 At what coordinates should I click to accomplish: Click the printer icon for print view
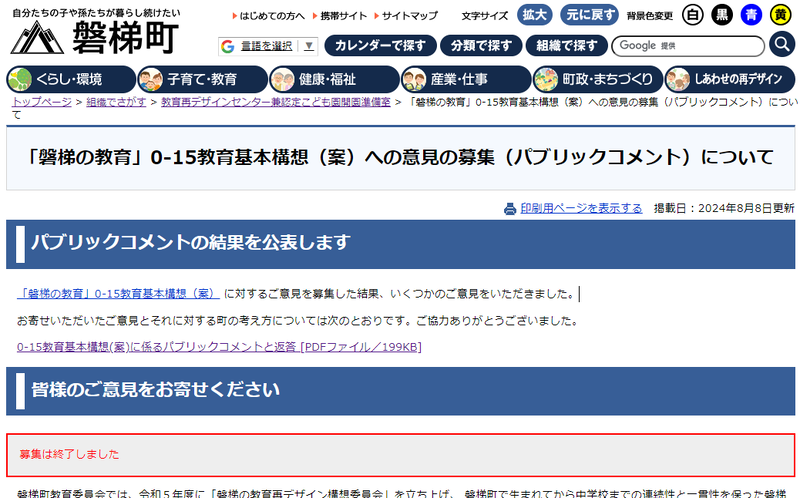click(x=510, y=208)
